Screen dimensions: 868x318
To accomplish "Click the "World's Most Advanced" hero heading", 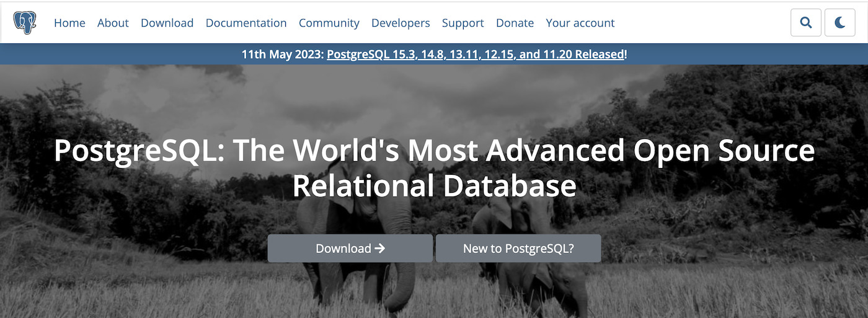I will coord(434,151).
